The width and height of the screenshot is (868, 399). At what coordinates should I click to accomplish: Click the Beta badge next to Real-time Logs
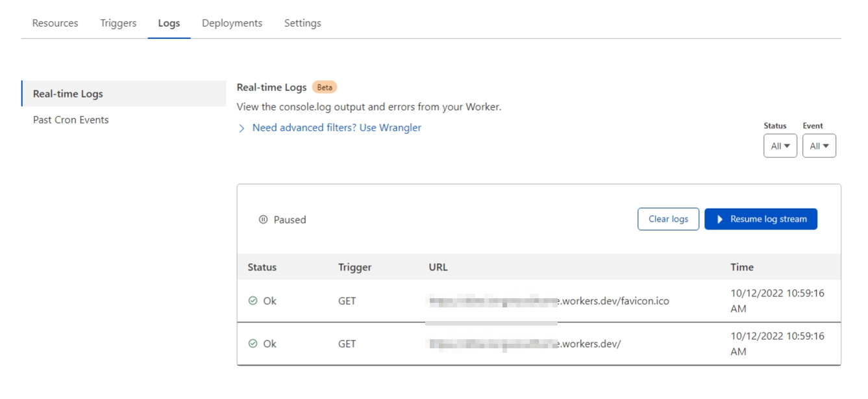(x=325, y=86)
